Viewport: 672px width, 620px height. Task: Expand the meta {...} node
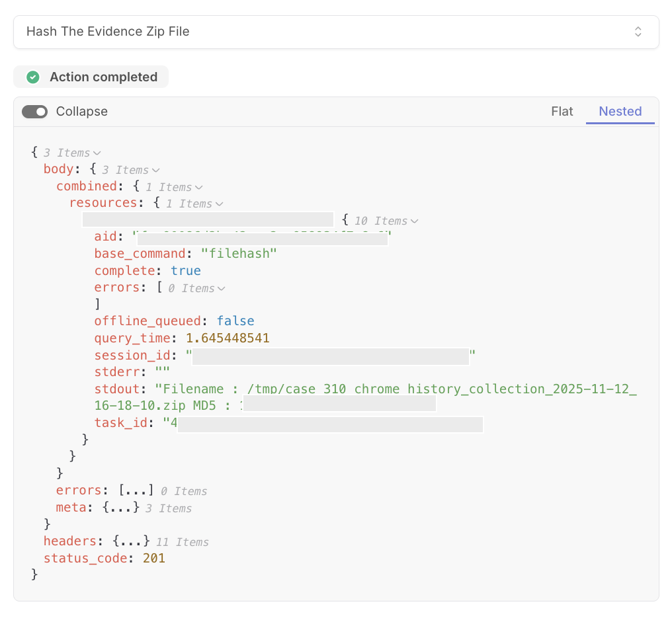121,508
